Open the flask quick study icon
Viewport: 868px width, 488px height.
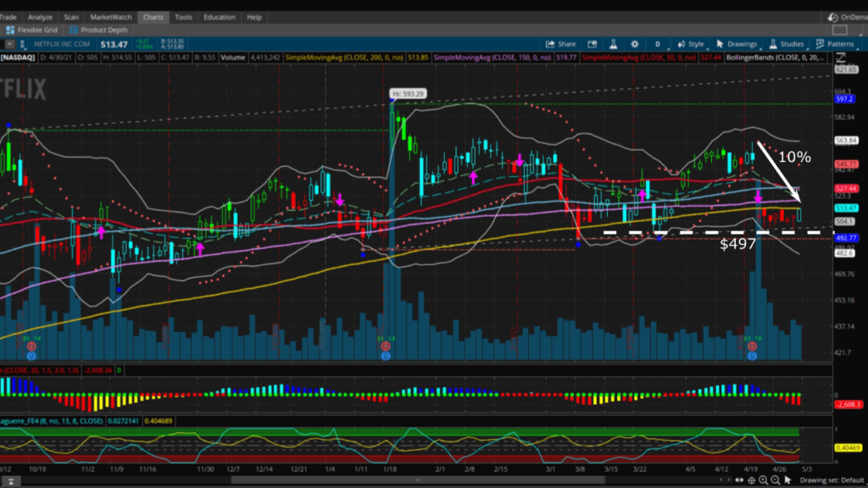tap(614, 44)
